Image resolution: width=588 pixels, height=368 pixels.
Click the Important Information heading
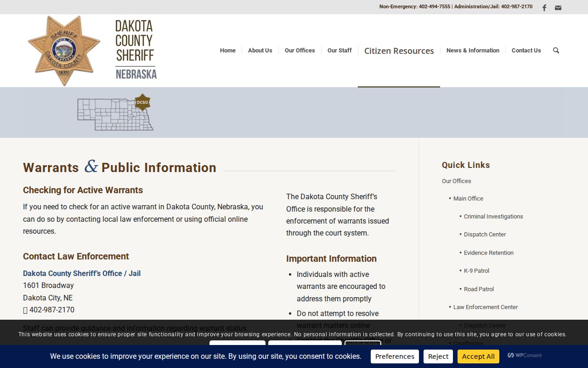(x=331, y=259)
